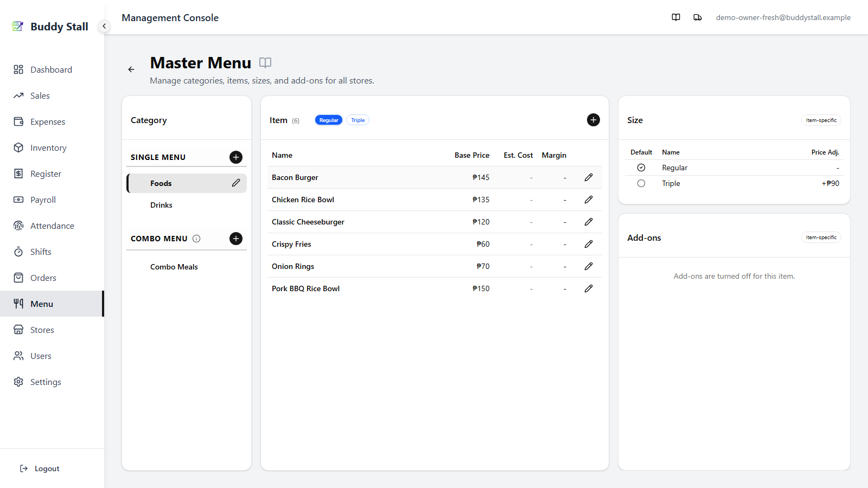Open Attendance page
The height and width of the screenshot is (488, 868).
[52, 226]
